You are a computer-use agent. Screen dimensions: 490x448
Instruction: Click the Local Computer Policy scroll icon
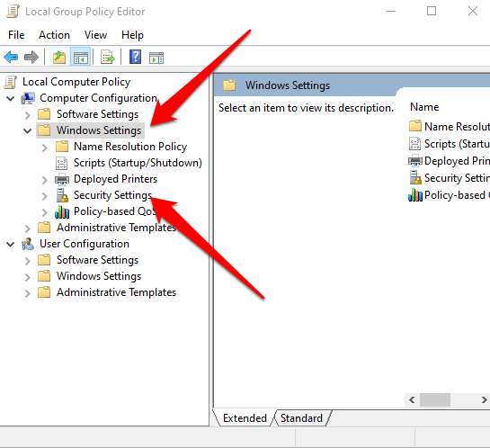pos(11,82)
